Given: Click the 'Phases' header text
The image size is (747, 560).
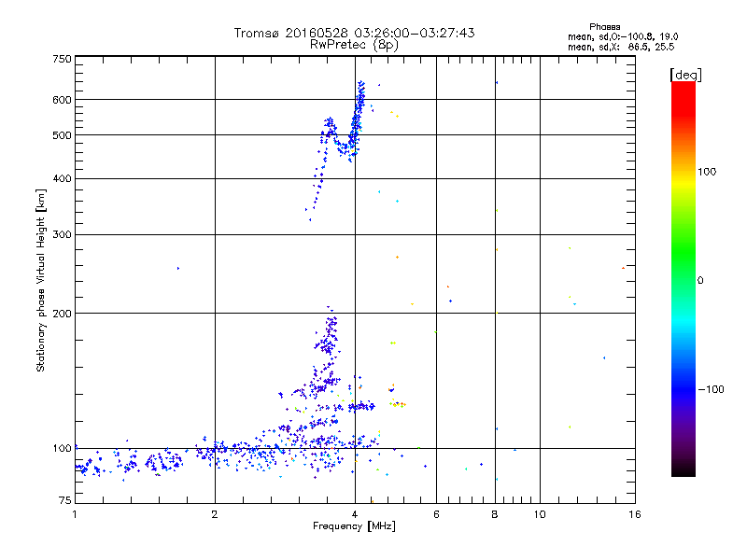Looking at the screenshot, I should [x=604, y=27].
